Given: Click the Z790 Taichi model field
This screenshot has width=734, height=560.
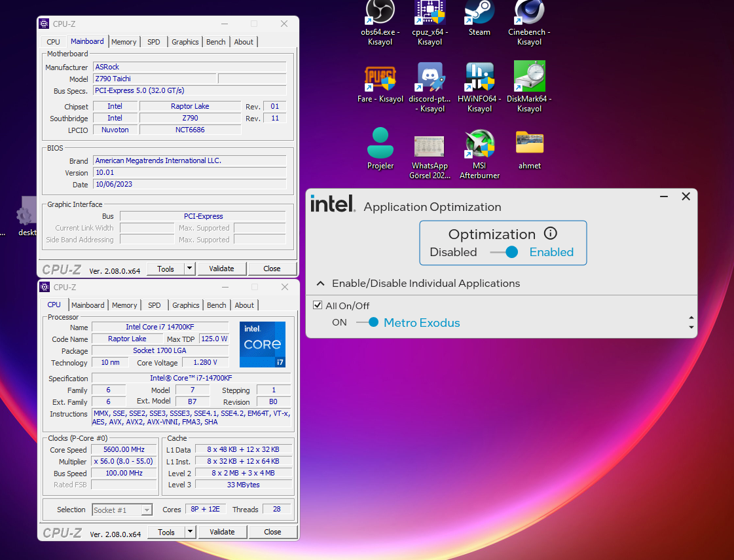Looking at the screenshot, I should click(x=155, y=79).
